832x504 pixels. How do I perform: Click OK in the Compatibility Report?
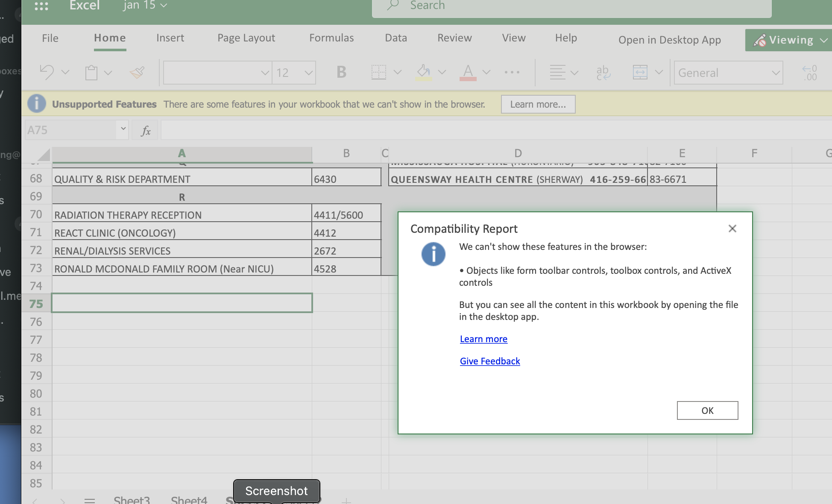coord(707,410)
